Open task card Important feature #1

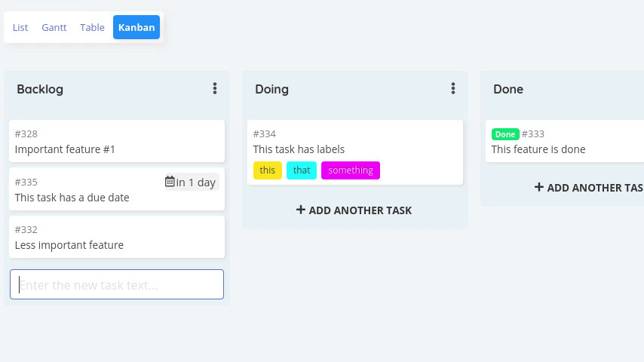coord(117,141)
